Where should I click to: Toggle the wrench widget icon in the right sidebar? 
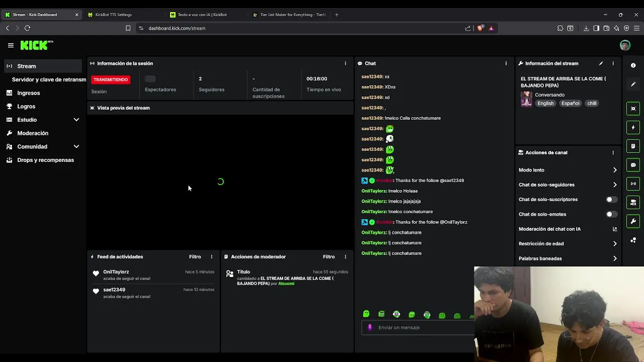(x=633, y=221)
